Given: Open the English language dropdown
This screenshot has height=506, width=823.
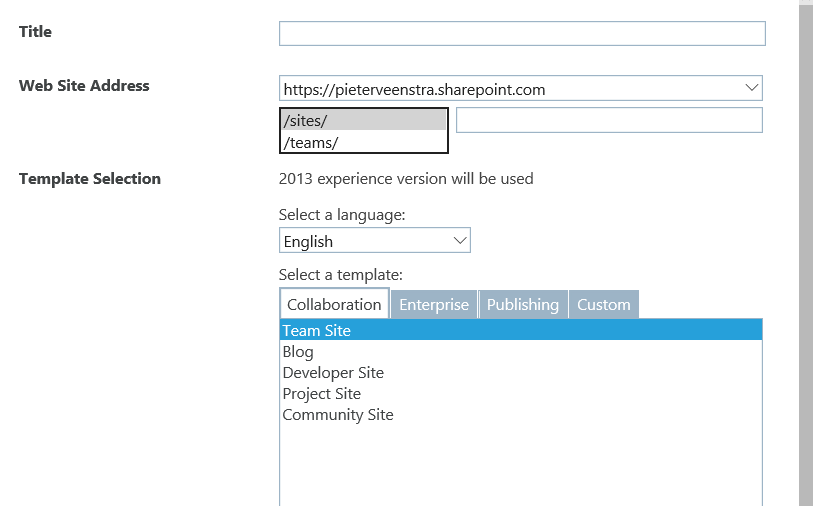Looking at the screenshot, I should (374, 240).
